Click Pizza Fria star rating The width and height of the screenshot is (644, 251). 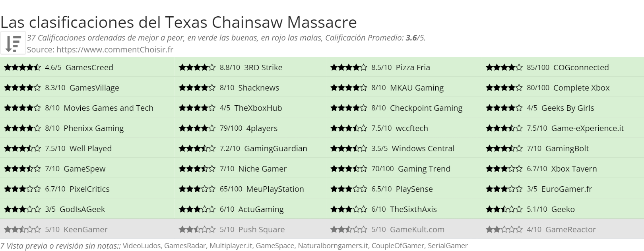349,68
